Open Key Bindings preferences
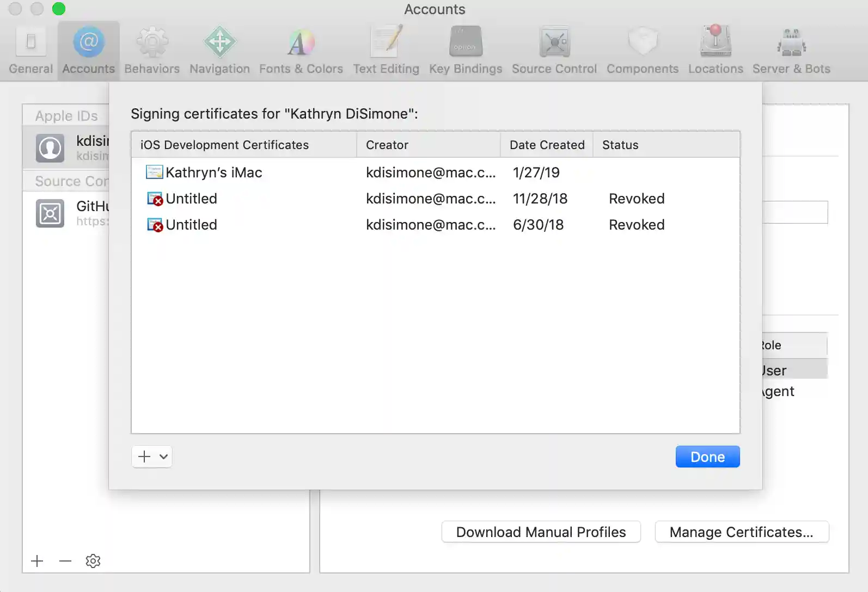 (x=466, y=50)
